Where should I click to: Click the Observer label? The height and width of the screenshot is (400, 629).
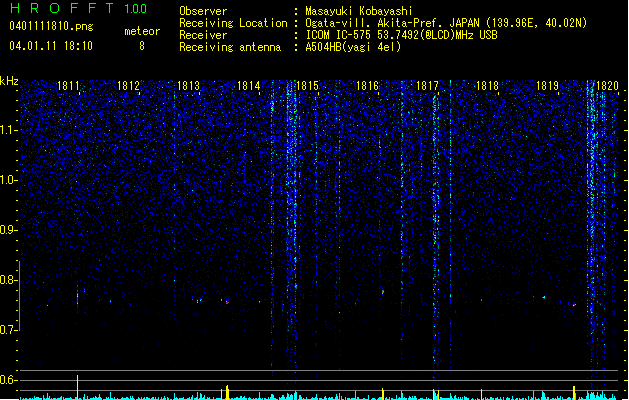click(x=203, y=11)
